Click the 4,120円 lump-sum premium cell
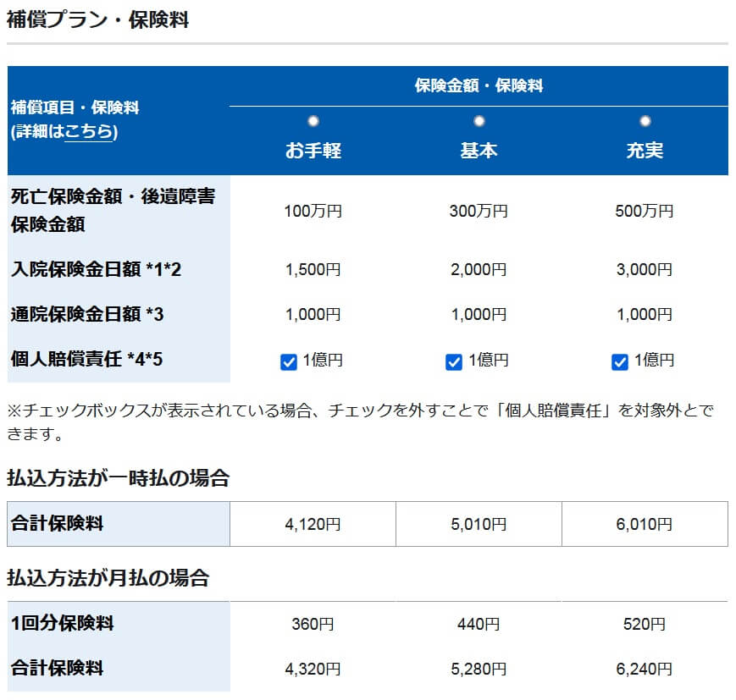Image resolution: width=736 pixels, height=700 pixels. click(x=313, y=525)
